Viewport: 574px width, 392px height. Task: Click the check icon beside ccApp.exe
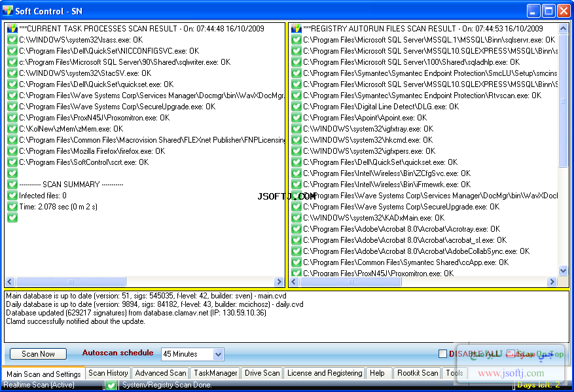pyautogui.click(x=296, y=262)
